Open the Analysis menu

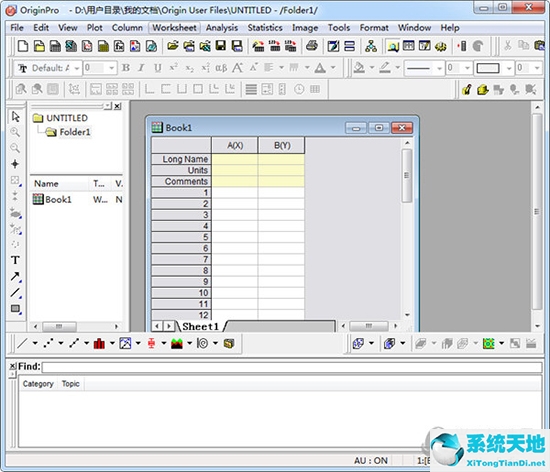click(x=222, y=28)
